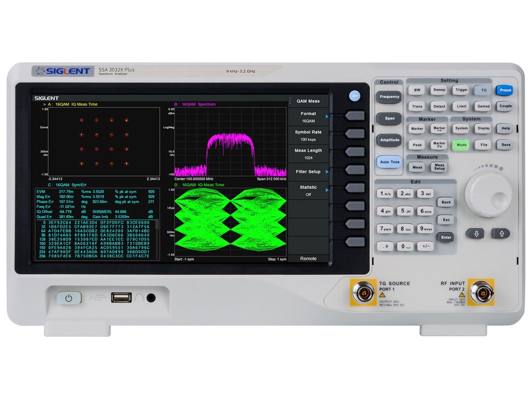
Task: Click the "C : 16QAM Sym/Err" window title
Action: 67,185
